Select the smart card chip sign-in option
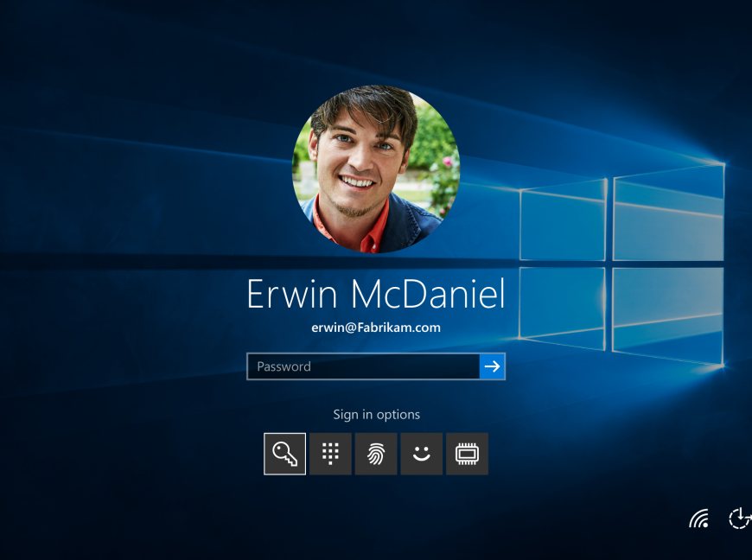Viewport: 752px width, 560px height. (x=467, y=454)
